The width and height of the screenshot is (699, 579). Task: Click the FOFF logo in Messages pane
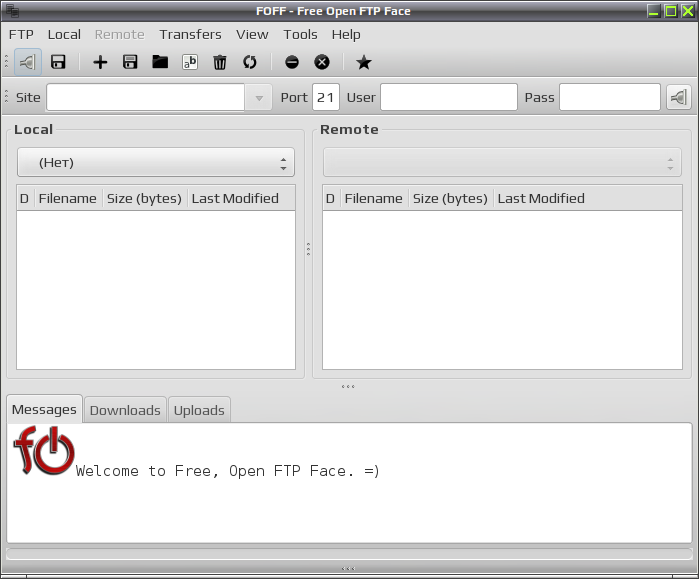(44, 451)
